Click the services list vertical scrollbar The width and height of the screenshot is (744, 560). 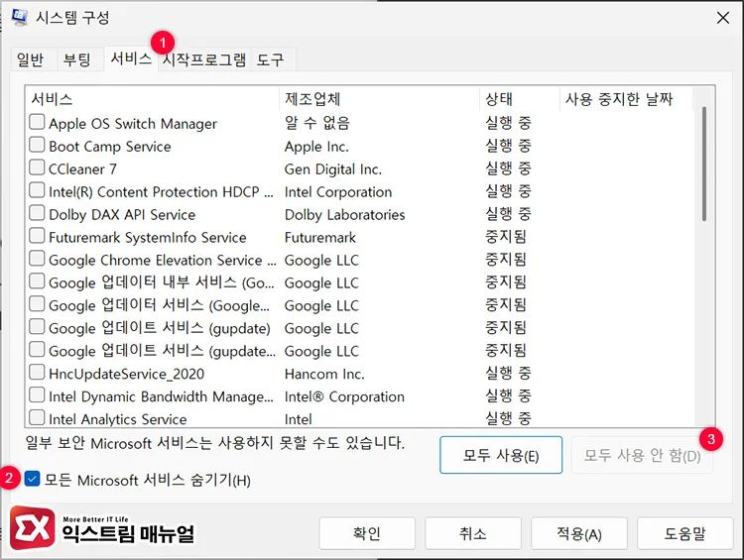[x=704, y=164]
